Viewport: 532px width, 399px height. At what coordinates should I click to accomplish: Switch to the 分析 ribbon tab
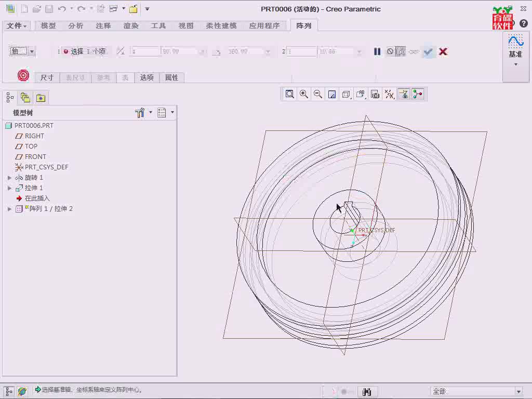[x=76, y=26]
